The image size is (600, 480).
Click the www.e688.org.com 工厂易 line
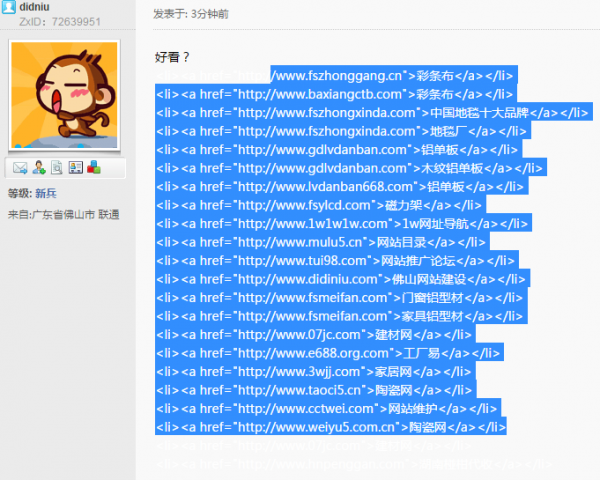(x=328, y=353)
